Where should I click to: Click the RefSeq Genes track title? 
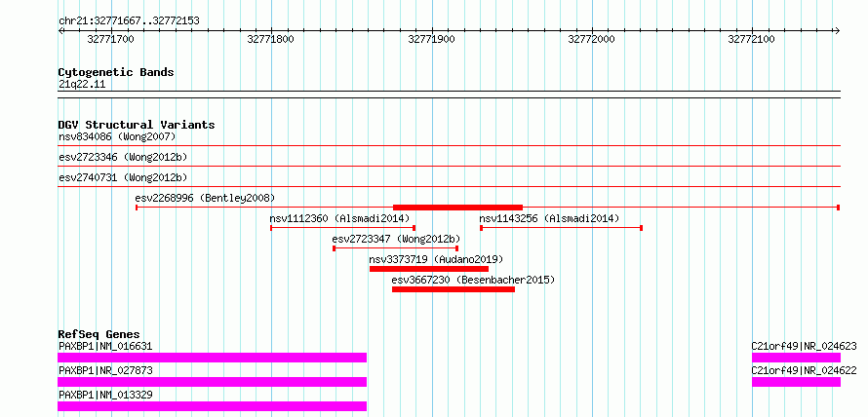99,334
